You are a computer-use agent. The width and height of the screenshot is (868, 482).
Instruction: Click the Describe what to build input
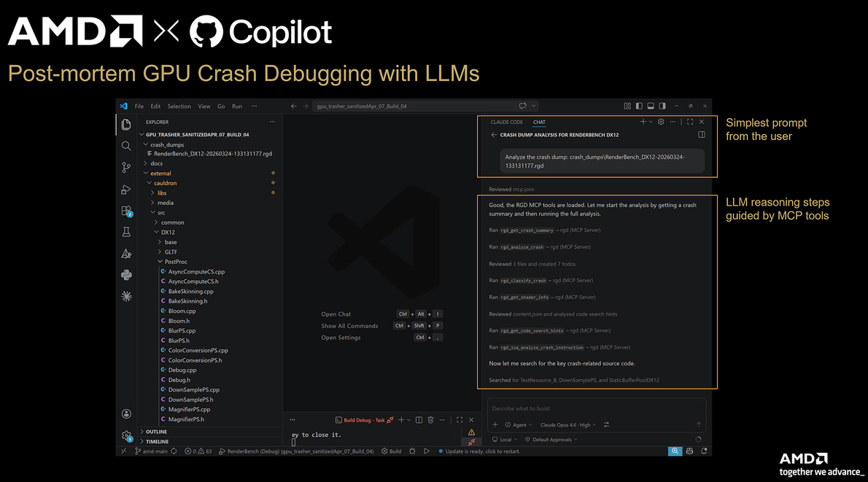click(597, 408)
